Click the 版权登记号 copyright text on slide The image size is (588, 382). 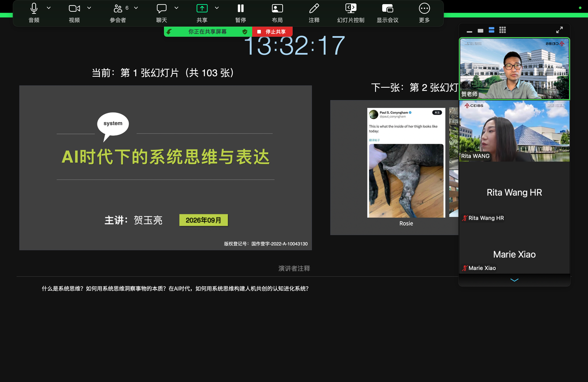pos(266,244)
